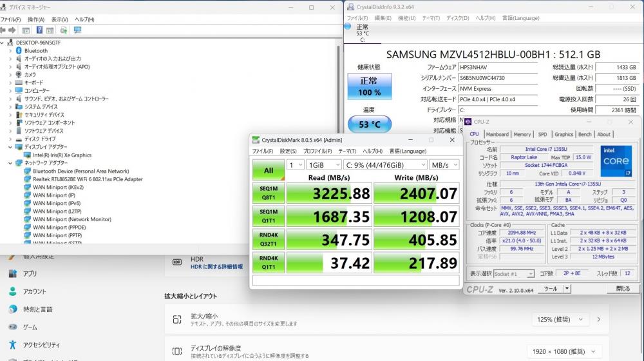The image size is (644, 361).
Task: Open the 1GiB test size dropdown
Action: (x=324, y=165)
